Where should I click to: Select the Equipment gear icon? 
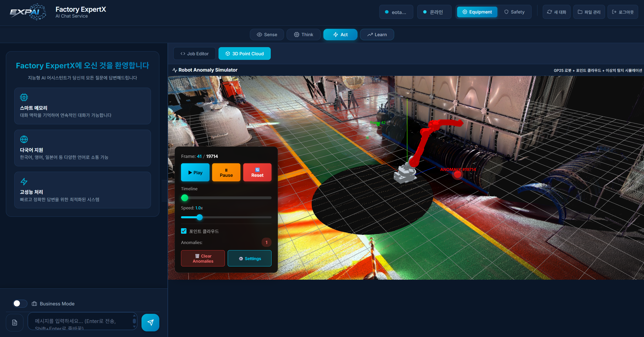[x=465, y=12]
